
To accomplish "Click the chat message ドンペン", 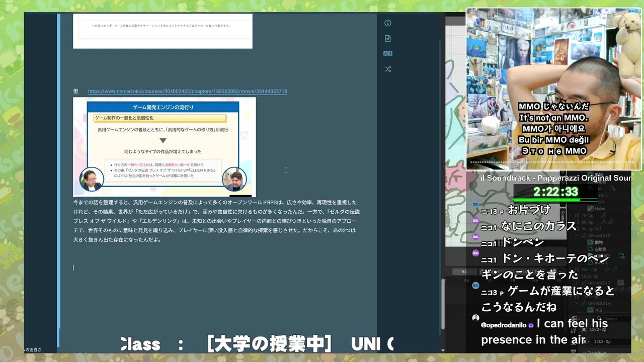I will click(x=522, y=242).
